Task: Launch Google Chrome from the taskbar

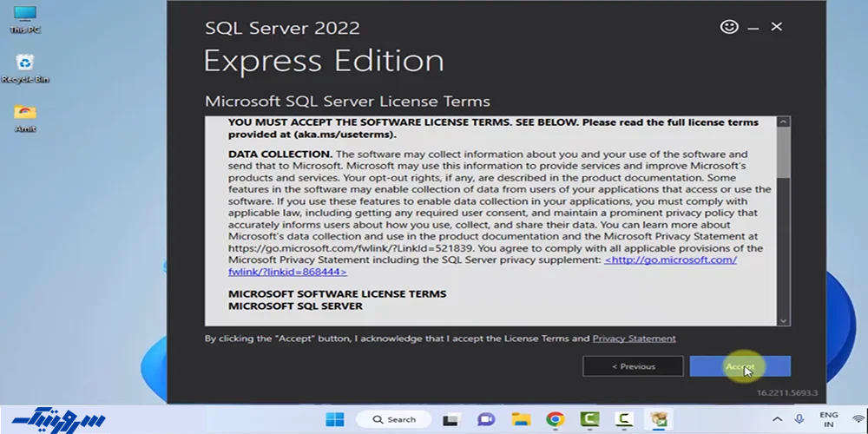Action: tap(556, 419)
